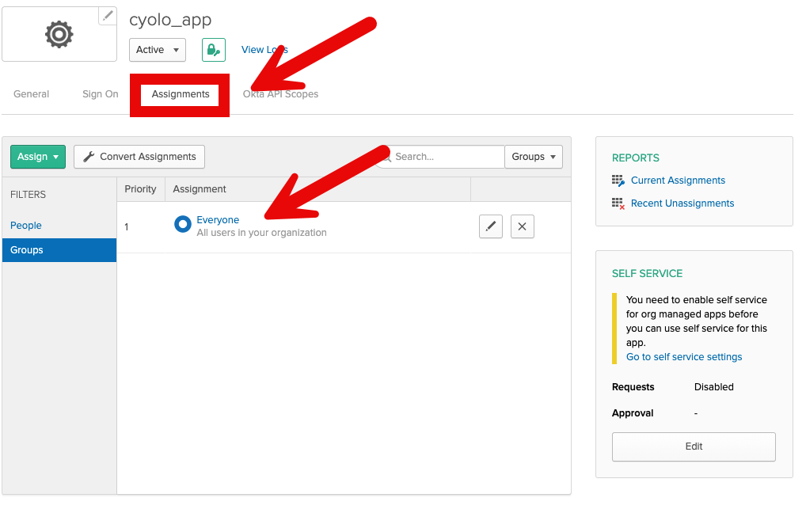Click the Current Assignments report icon
The image size is (806, 532).
point(618,180)
